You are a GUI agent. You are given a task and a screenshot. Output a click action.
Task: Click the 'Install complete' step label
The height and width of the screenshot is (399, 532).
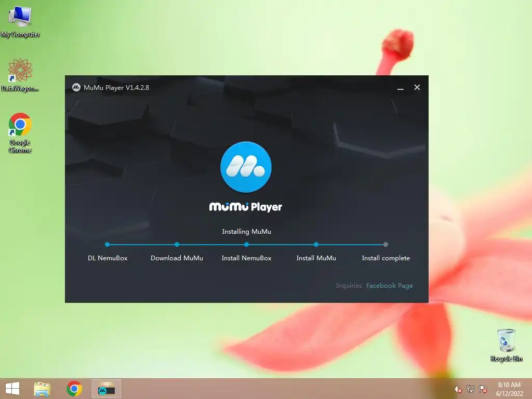[x=386, y=258]
